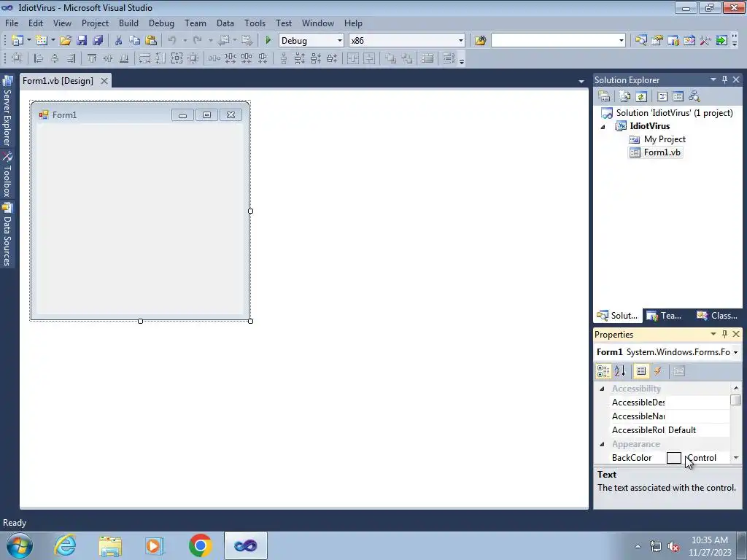Click the BackColor color swatch
This screenshot has height=560, width=747.
(x=673, y=458)
